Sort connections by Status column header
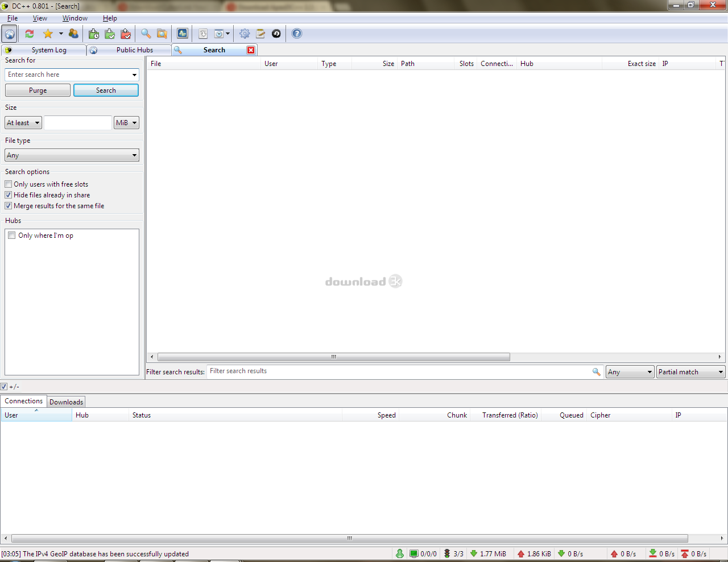Image resolution: width=728 pixels, height=562 pixels. [x=235, y=415]
